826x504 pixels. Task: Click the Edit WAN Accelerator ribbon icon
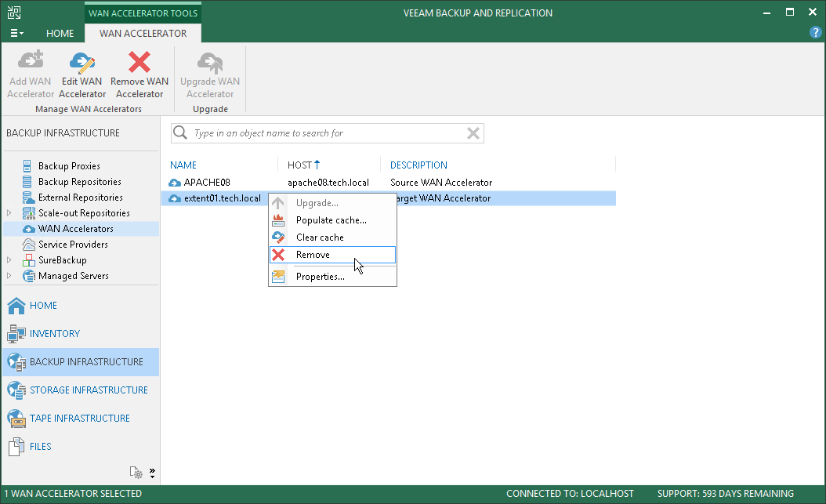pyautogui.click(x=82, y=62)
